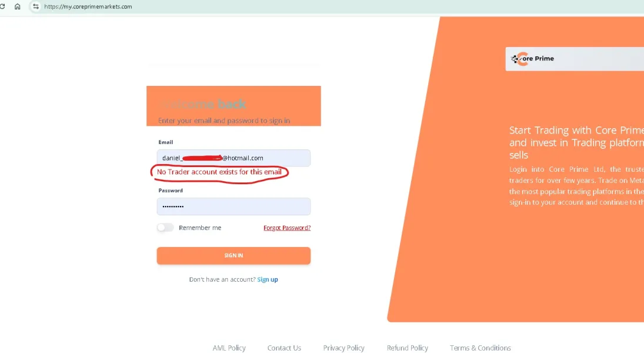Click the SIGN IN button
The width and height of the screenshot is (644, 353).
[x=233, y=255]
